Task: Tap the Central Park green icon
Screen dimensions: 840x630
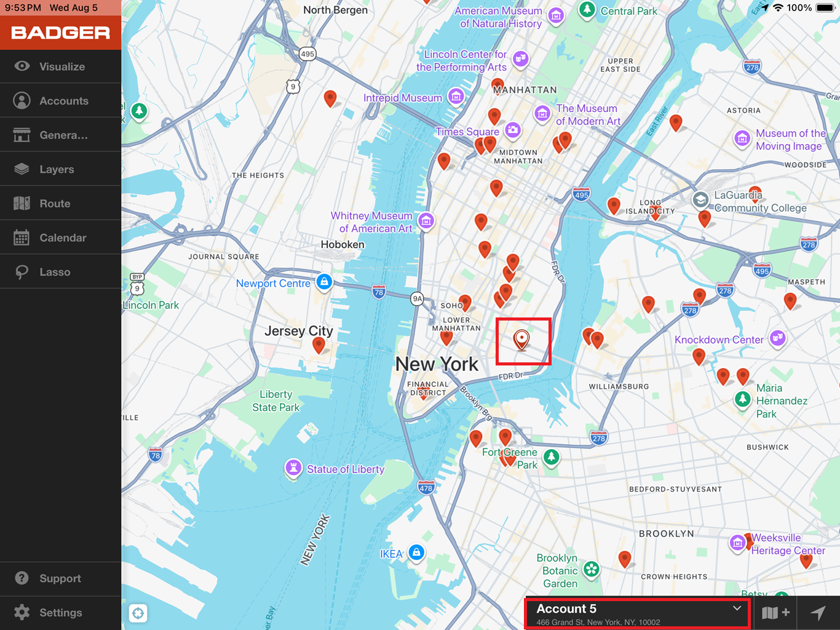Action: click(587, 10)
